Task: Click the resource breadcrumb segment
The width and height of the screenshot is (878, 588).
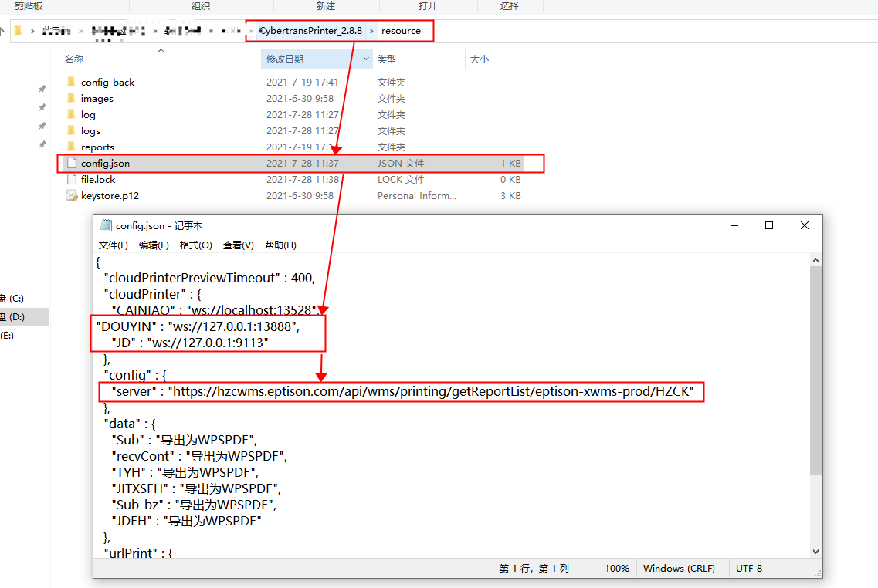Action: [x=401, y=31]
